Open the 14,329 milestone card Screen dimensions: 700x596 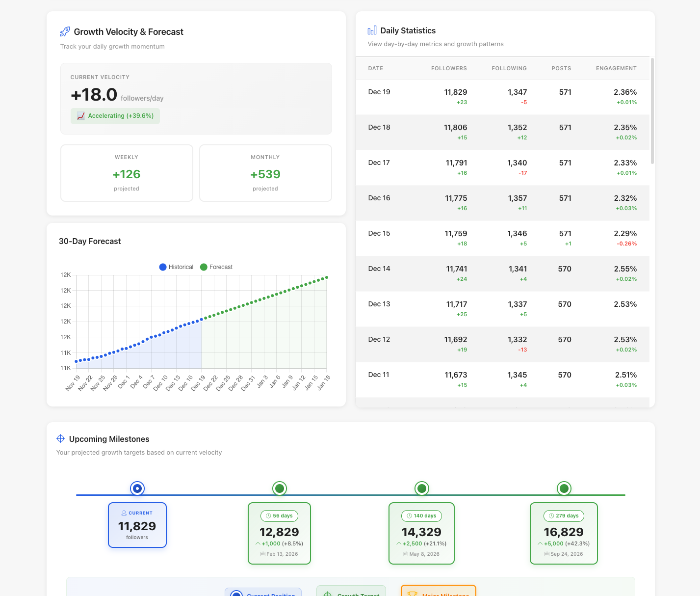tap(421, 533)
